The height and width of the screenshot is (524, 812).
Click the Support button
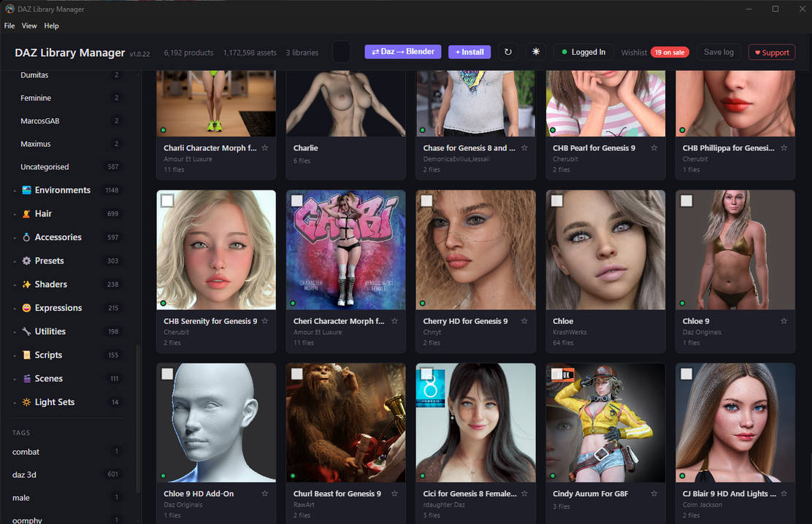772,53
